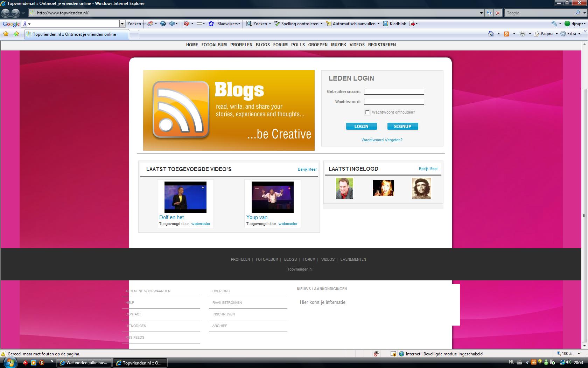Click Bekijk Meer beside Laatst Ingelogd

tap(428, 169)
